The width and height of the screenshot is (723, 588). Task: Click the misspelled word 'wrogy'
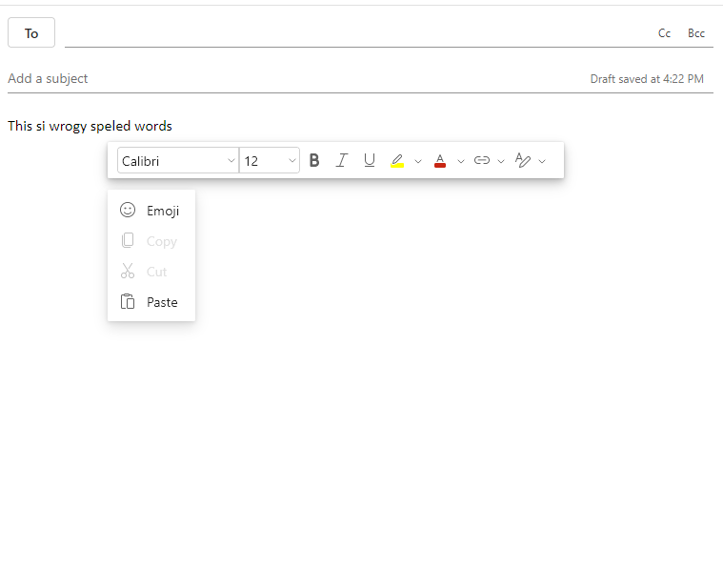click(68, 127)
